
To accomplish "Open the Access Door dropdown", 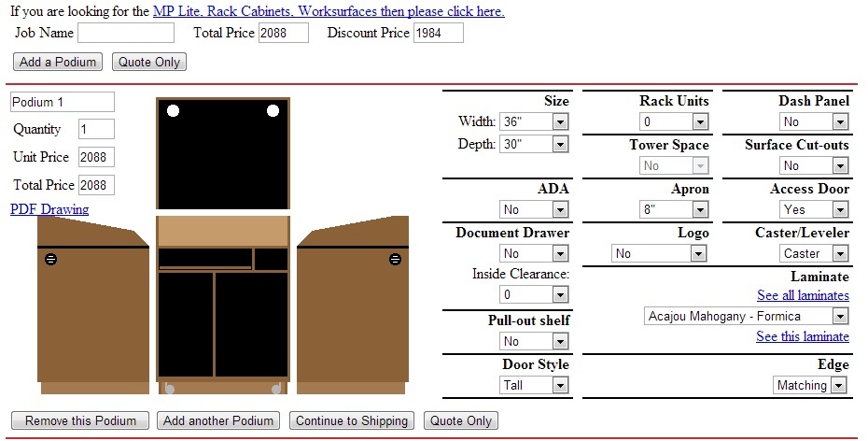I will (814, 209).
